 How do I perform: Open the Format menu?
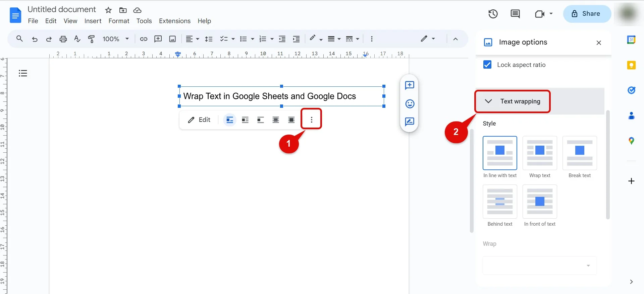pyautogui.click(x=119, y=21)
